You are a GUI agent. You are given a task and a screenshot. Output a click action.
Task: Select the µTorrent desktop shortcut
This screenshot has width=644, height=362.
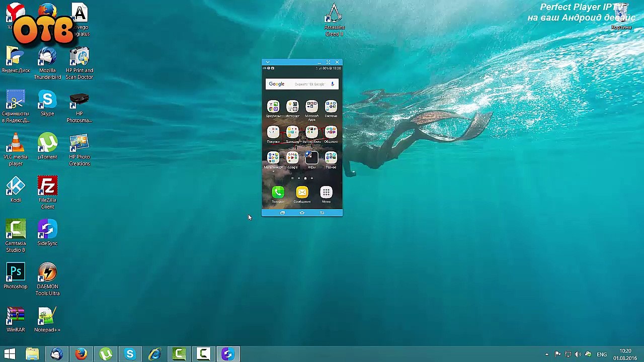tap(47, 146)
